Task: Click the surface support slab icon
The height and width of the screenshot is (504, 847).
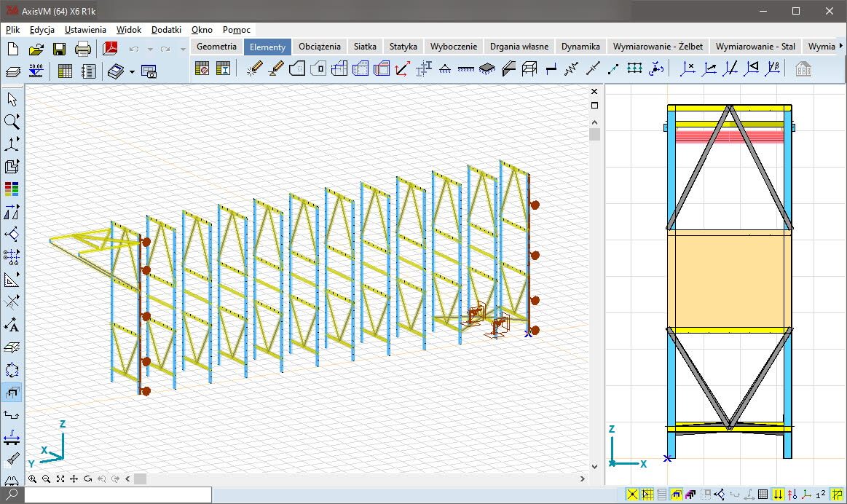Action: pos(486,69)
